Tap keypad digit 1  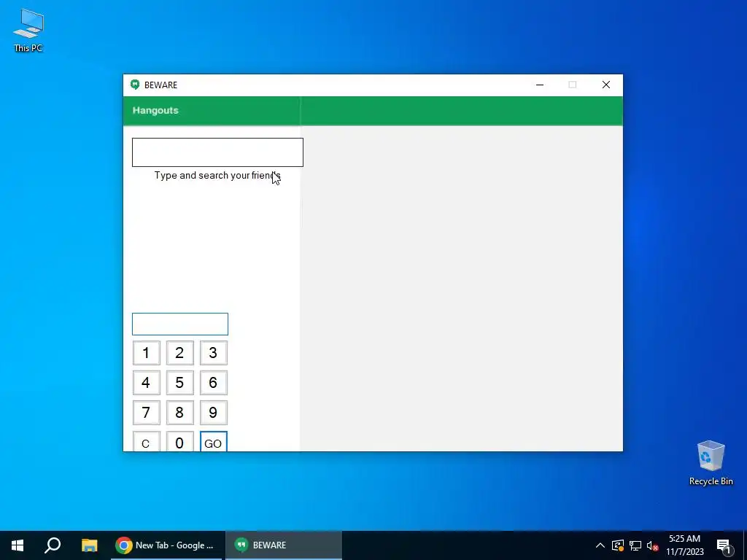(x=146, y=353)
